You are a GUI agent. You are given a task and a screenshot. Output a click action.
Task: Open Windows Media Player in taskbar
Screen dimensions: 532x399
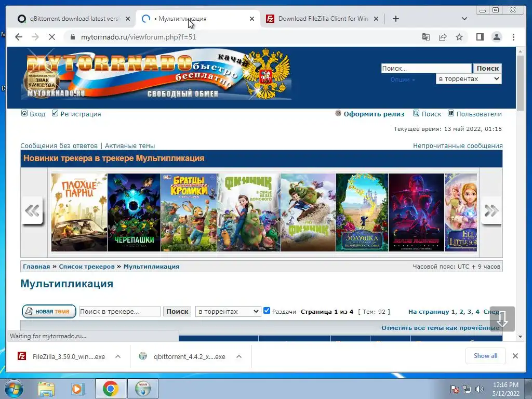point(77,389)
